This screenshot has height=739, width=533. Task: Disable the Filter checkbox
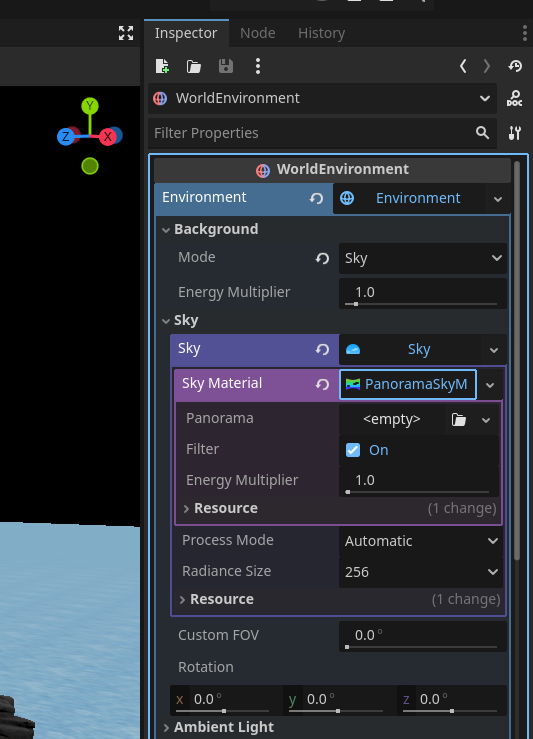pyautogui.click(x=353, y=450)
